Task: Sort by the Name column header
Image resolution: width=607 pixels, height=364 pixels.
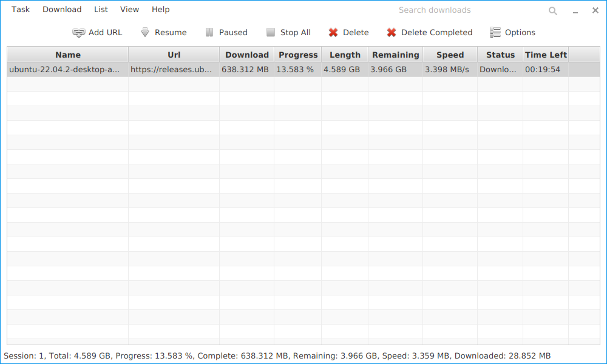Action: click(68, 55)
